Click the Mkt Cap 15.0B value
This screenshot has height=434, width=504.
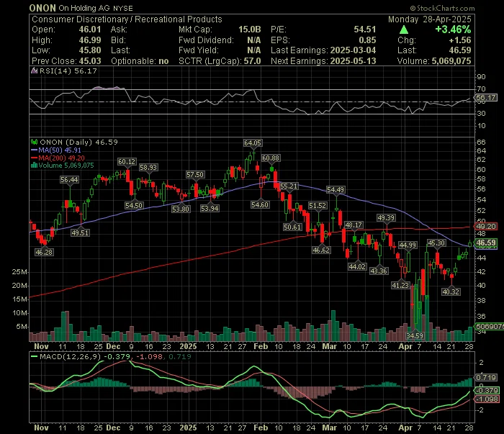[249, 30]
